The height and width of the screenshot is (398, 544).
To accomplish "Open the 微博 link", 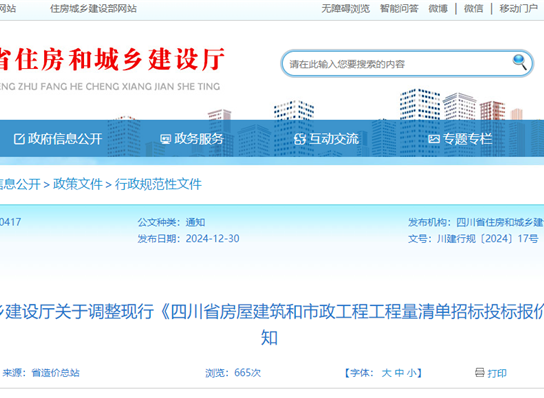I will click(x=438, y=9).
